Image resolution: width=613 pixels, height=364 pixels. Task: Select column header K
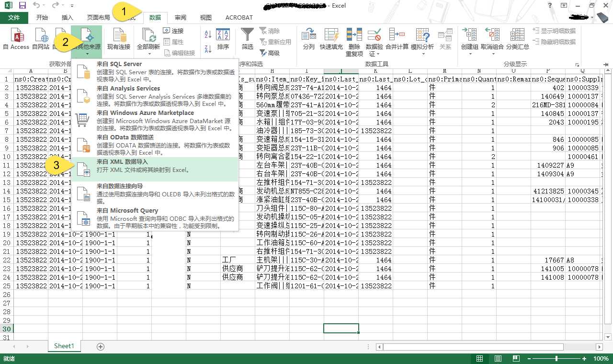point(375,71)
